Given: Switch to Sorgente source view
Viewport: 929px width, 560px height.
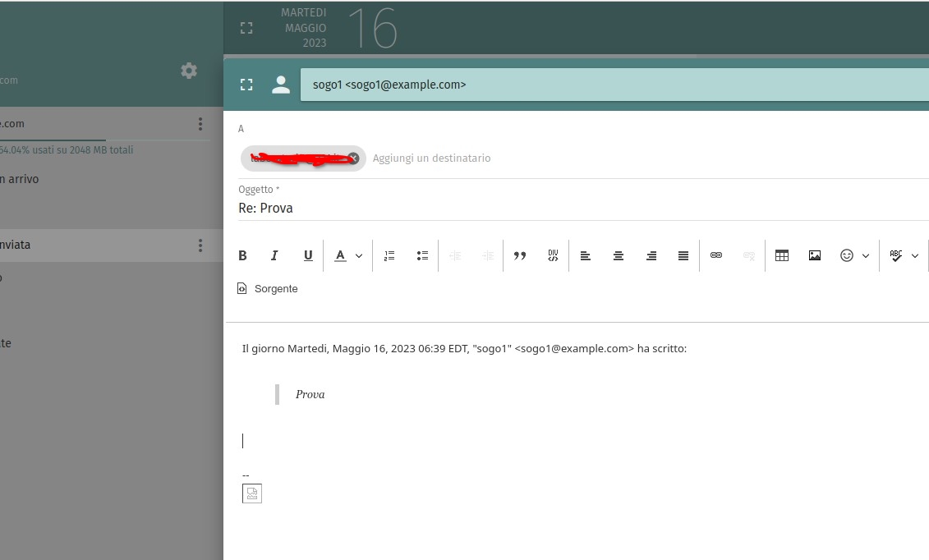Looking at the screenshot, I should (268, 289).
